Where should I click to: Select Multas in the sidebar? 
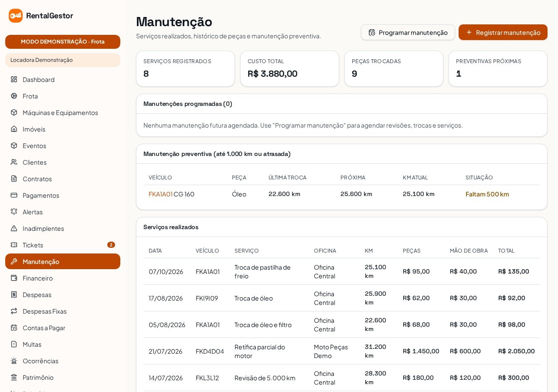(63, 344)
